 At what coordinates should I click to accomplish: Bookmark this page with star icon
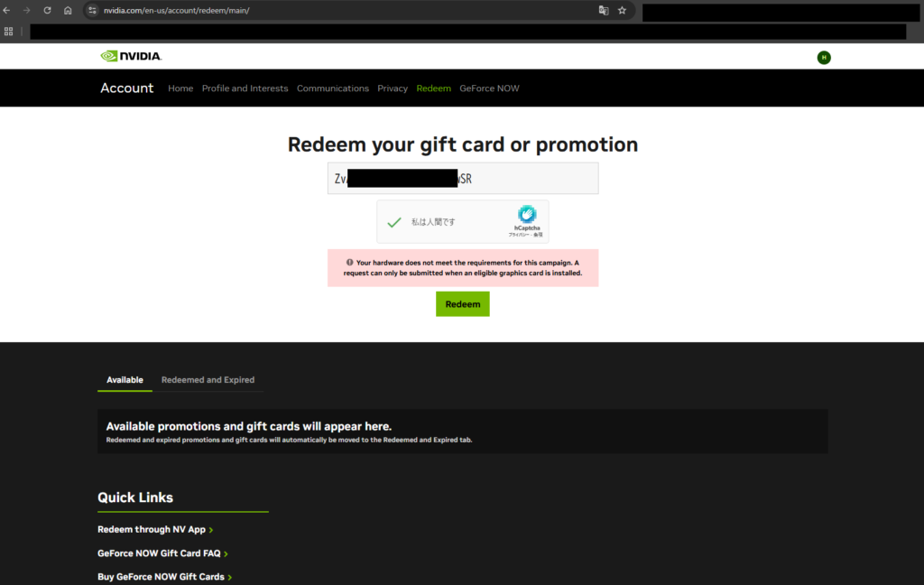(x=622, y=11)
